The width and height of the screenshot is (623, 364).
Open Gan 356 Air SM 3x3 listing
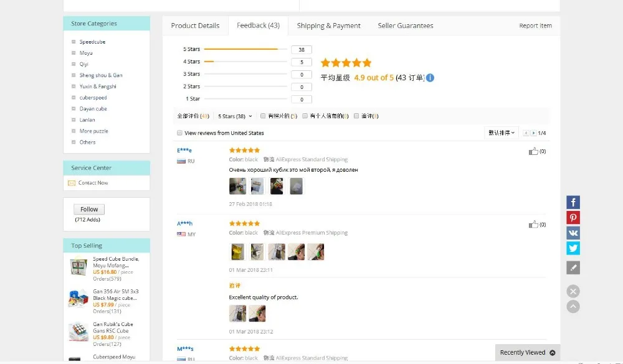(x=116, y=294)
